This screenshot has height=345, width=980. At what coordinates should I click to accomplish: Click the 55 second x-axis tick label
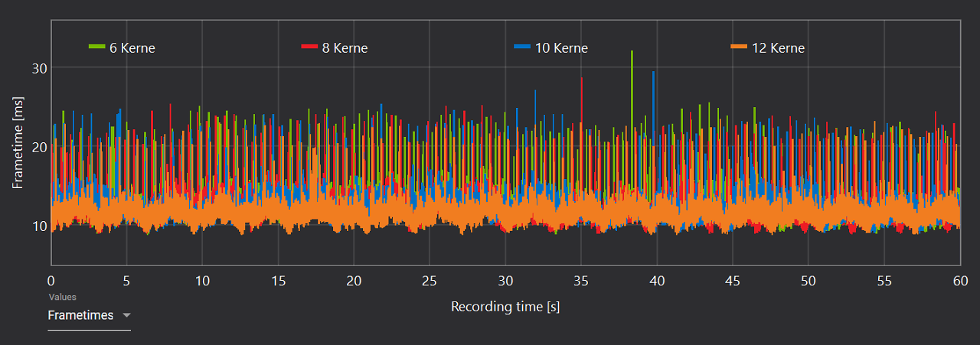(x=884, y=281)
